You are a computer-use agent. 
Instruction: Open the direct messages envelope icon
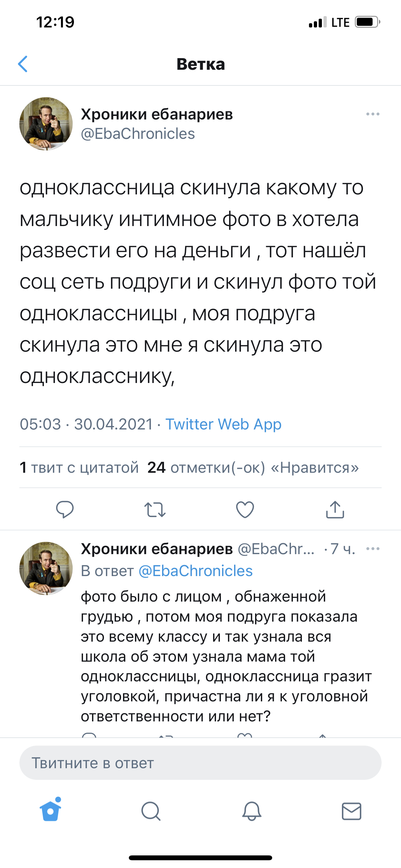click(x=352, y=811)
